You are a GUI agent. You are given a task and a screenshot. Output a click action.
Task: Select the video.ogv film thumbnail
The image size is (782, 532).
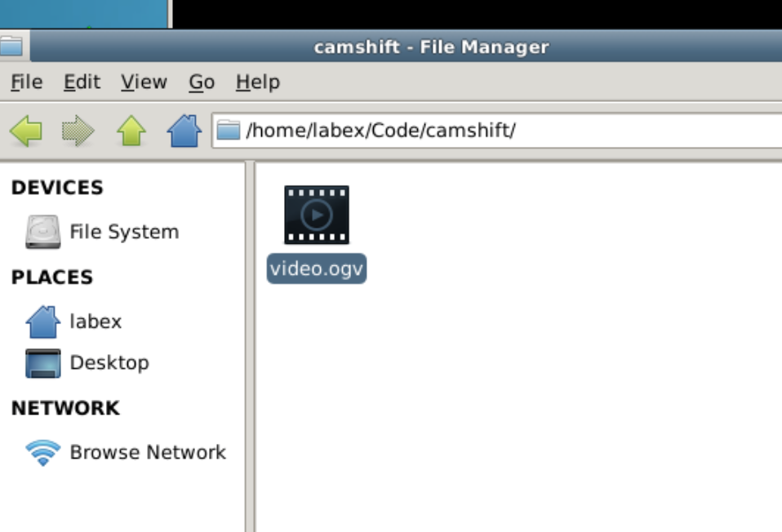tap(317, 215)
